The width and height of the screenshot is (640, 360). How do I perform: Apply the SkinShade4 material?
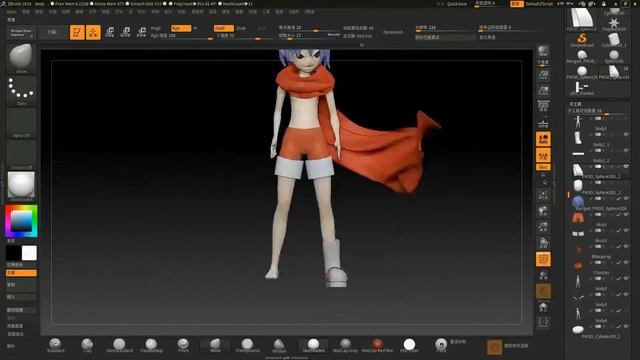coord(313,345)
